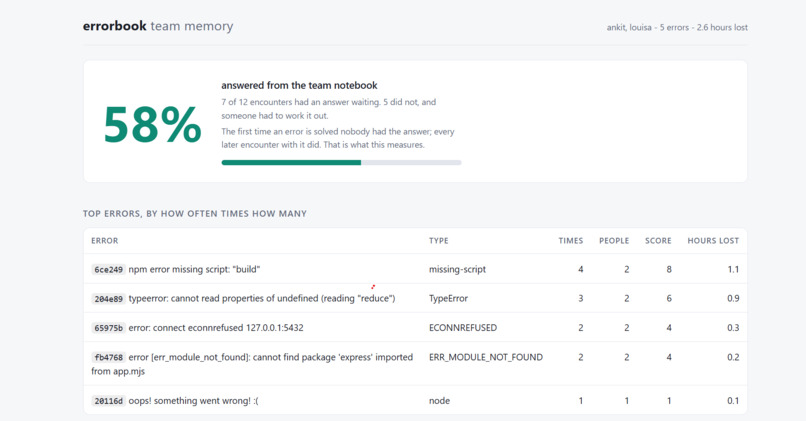Click the "cannot find package 'express'" error text
This screenshot has height=421, width=806.
click(252, 364)
